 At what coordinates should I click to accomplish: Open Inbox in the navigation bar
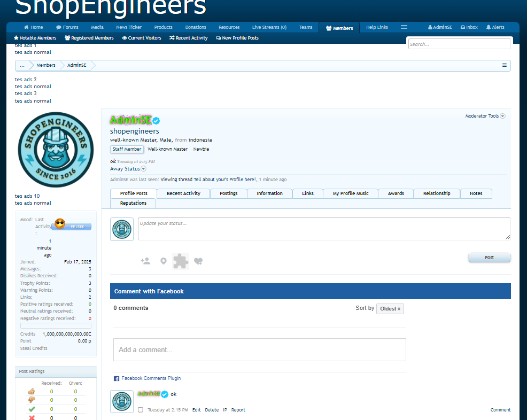(x=469, y=27)
